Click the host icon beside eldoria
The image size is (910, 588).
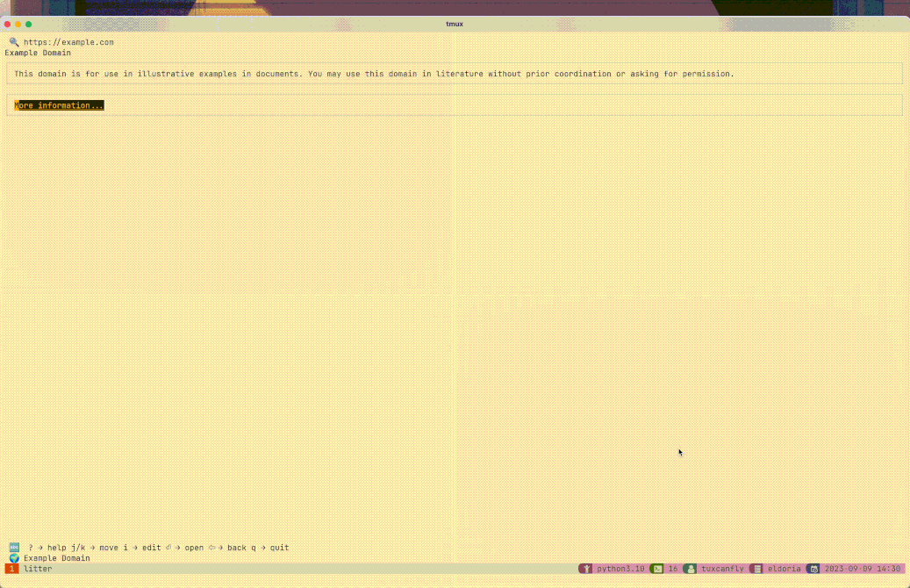coord(756,569)
